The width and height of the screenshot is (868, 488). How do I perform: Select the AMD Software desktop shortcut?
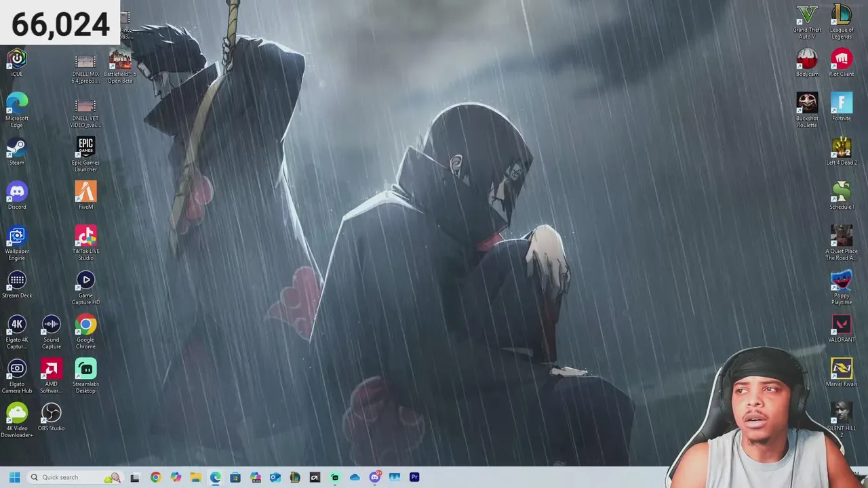(52, 377)
